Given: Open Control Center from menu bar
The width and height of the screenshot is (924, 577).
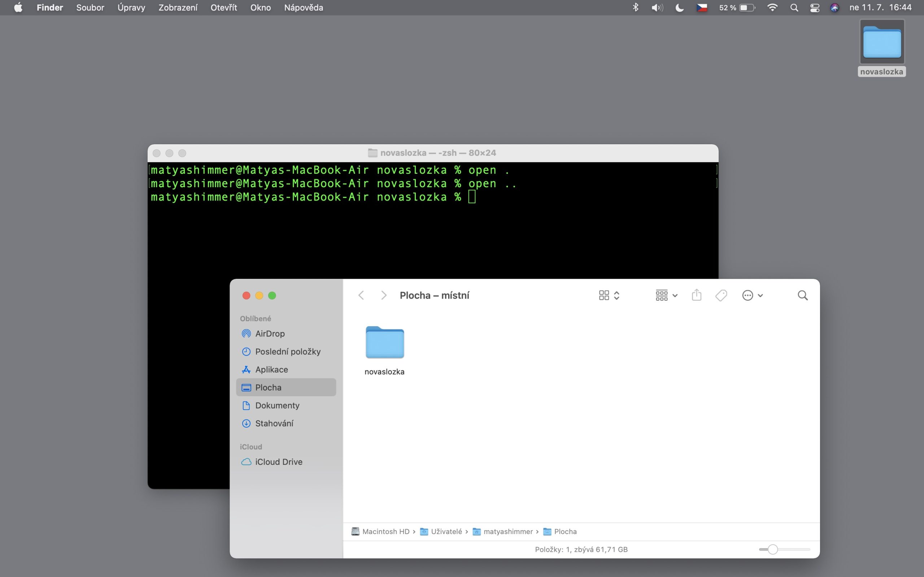Looking at the screenshot, I should (814, 8).
